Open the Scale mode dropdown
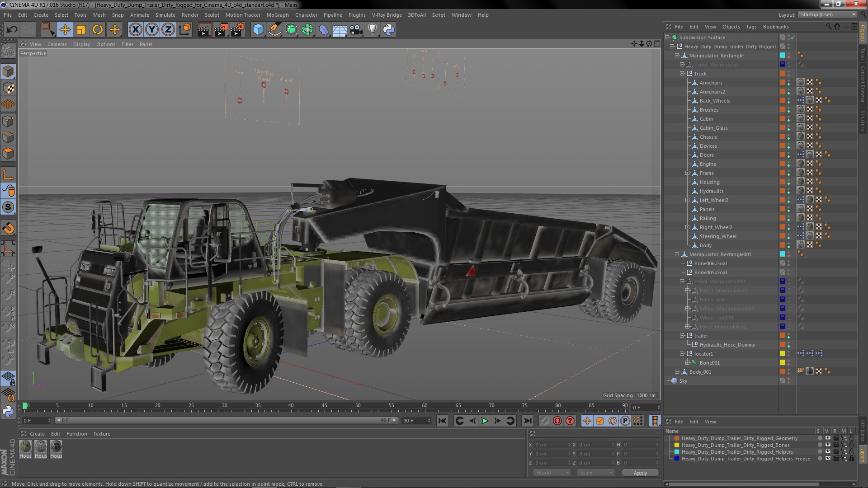Image resolution: width=868 pixels, height=488 pixels. [x=596, y=473]
